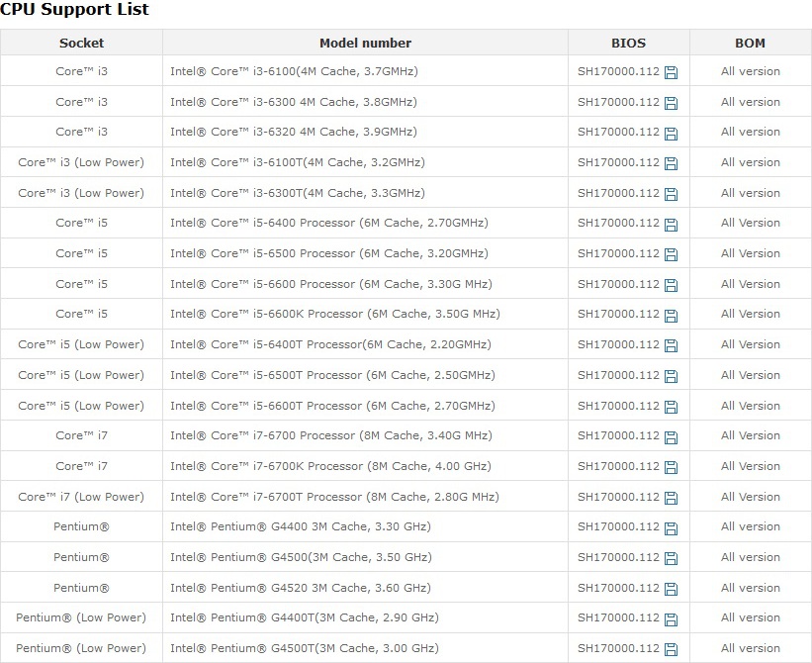The image size is (812, 663).
Task: Click the save icon in the Pentium G4500T row
Action: coord(671,649)
